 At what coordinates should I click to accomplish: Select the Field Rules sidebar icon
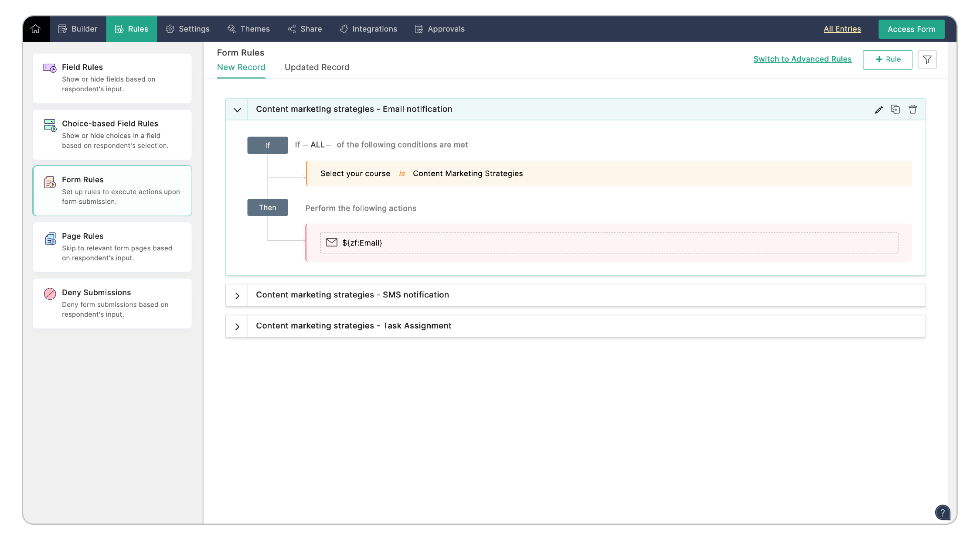pyautogui.click(x=49, y=67)
